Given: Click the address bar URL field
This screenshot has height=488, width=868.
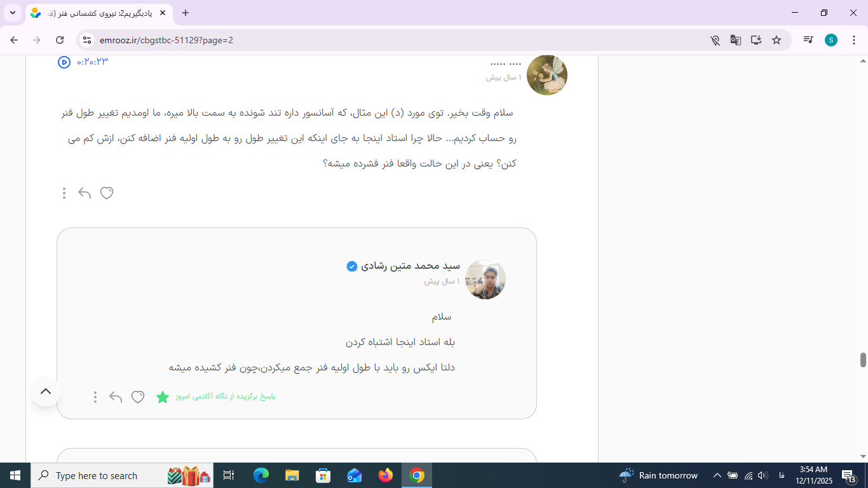Looking at the screenshot, I should [x=381, y=40].
